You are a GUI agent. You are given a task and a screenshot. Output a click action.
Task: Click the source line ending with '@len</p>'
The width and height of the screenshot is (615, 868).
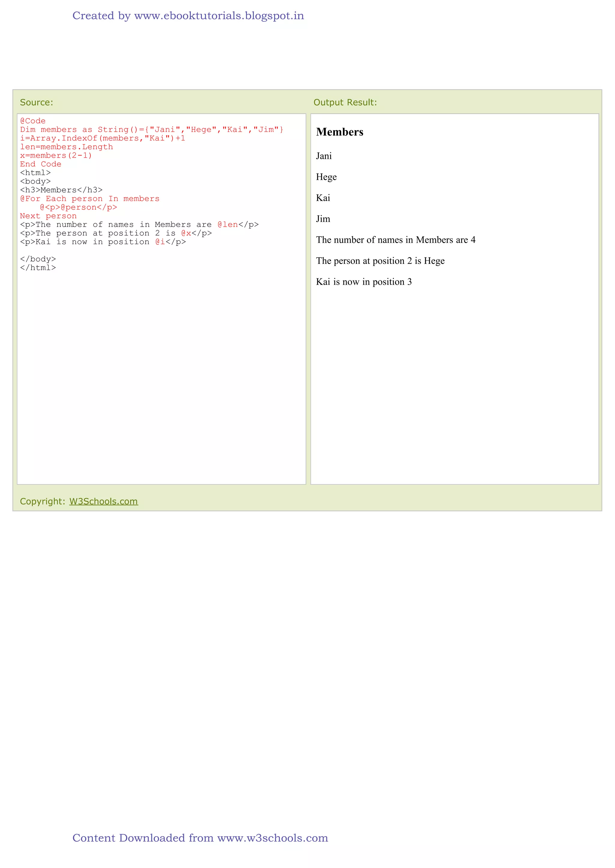pos(139,225)
